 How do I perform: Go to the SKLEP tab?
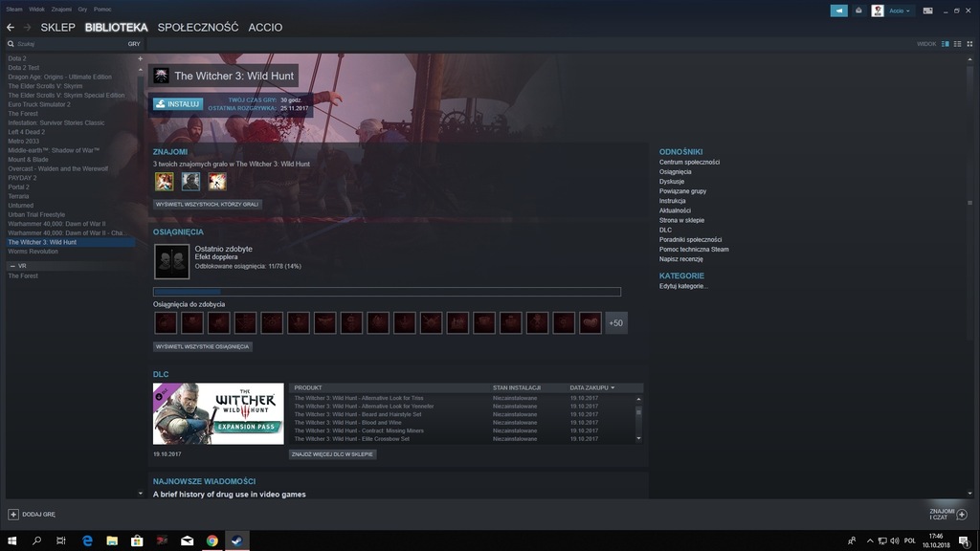[x=57, y=28]
